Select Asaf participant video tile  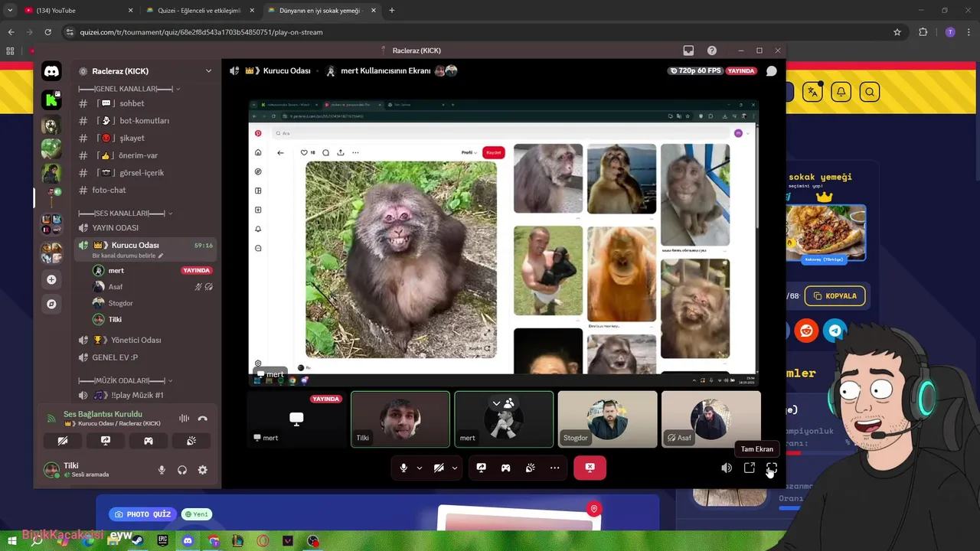tap(711, 419)
